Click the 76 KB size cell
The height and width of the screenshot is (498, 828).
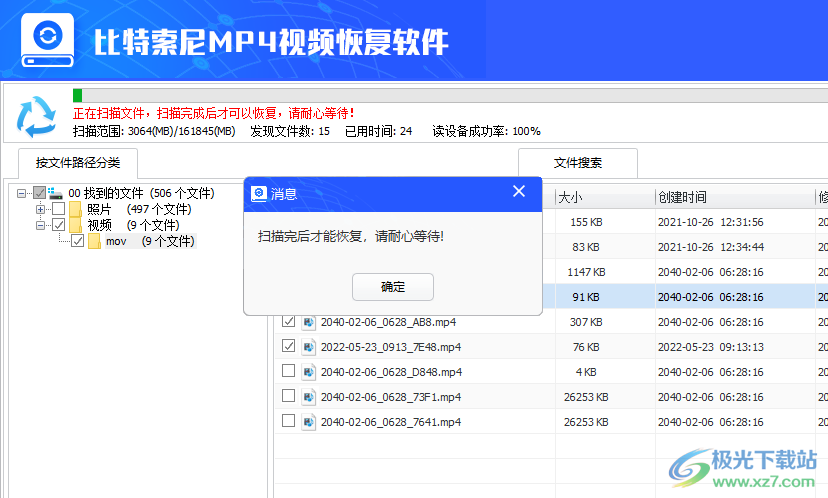point(586,347)
